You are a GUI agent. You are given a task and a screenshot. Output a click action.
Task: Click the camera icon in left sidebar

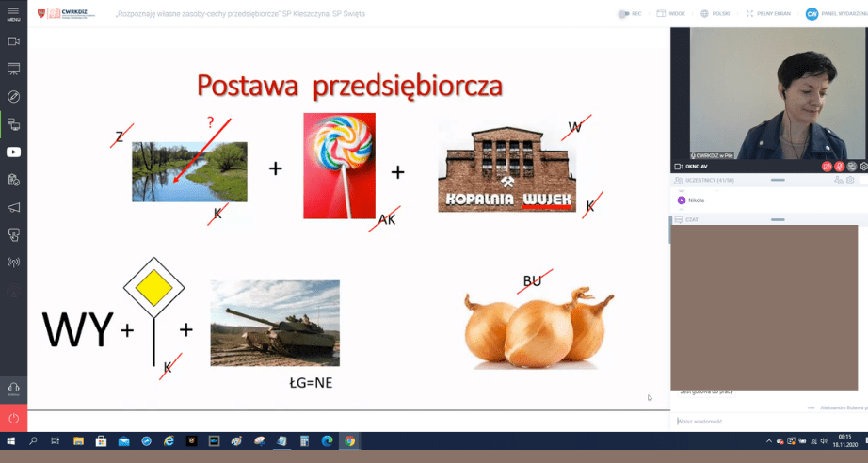(x=13, y=41)
